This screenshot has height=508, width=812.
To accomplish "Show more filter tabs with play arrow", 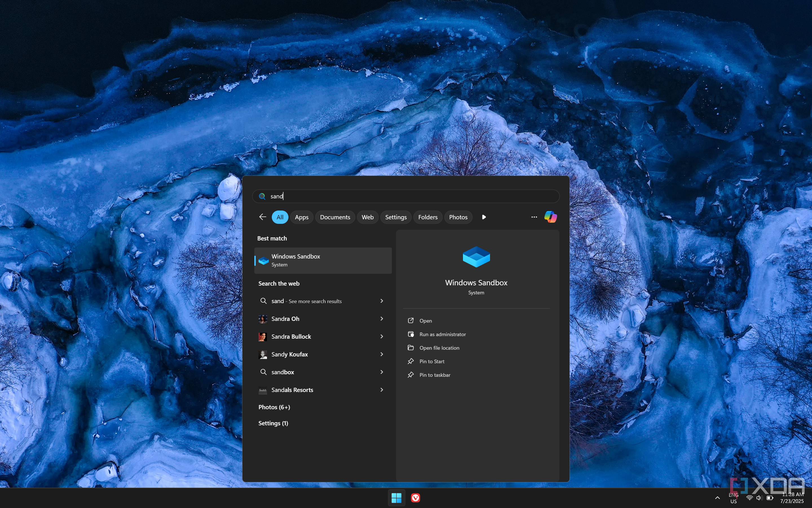I will pyautogui.click(x=484, y=217).
